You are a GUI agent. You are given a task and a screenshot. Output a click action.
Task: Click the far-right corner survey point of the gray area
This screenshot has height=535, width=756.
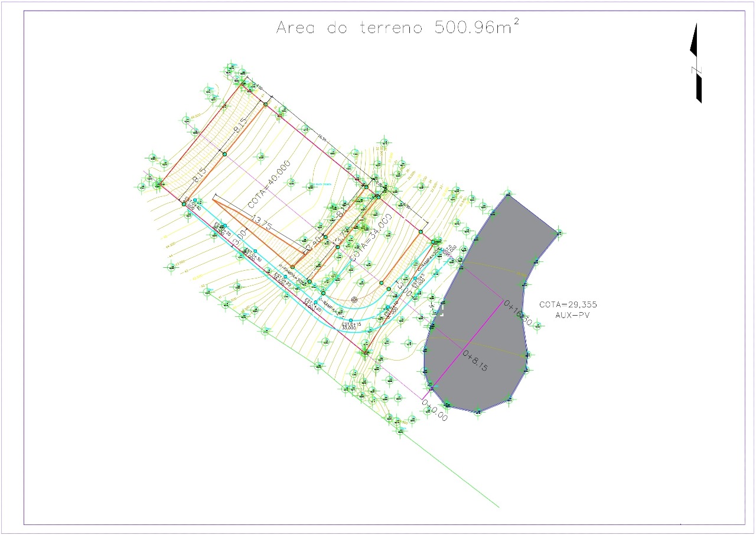(x=558, y=233)
